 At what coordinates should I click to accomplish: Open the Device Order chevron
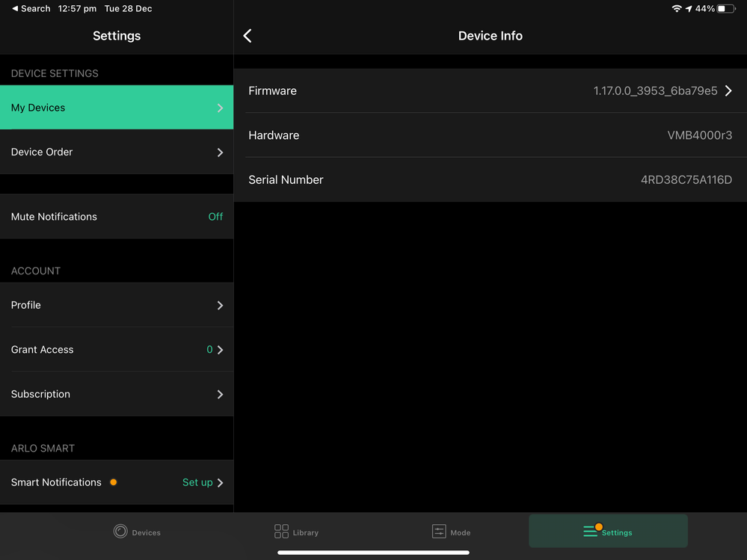(220, 153)
